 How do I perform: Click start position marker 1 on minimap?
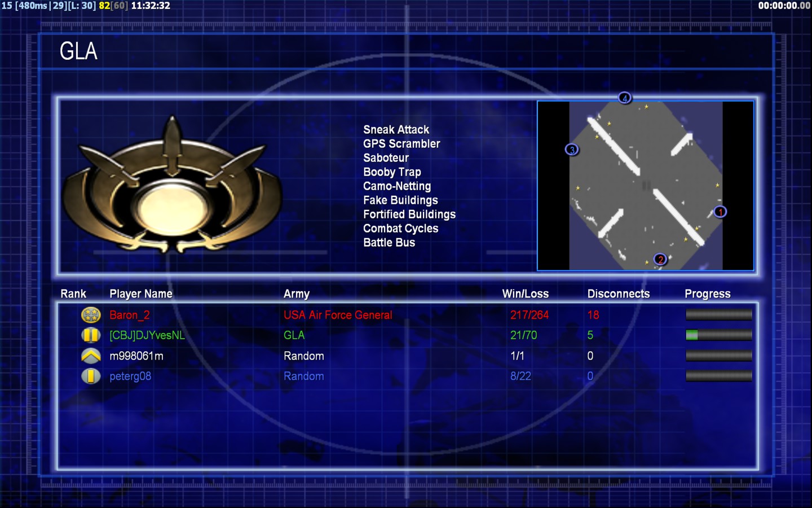720,212
